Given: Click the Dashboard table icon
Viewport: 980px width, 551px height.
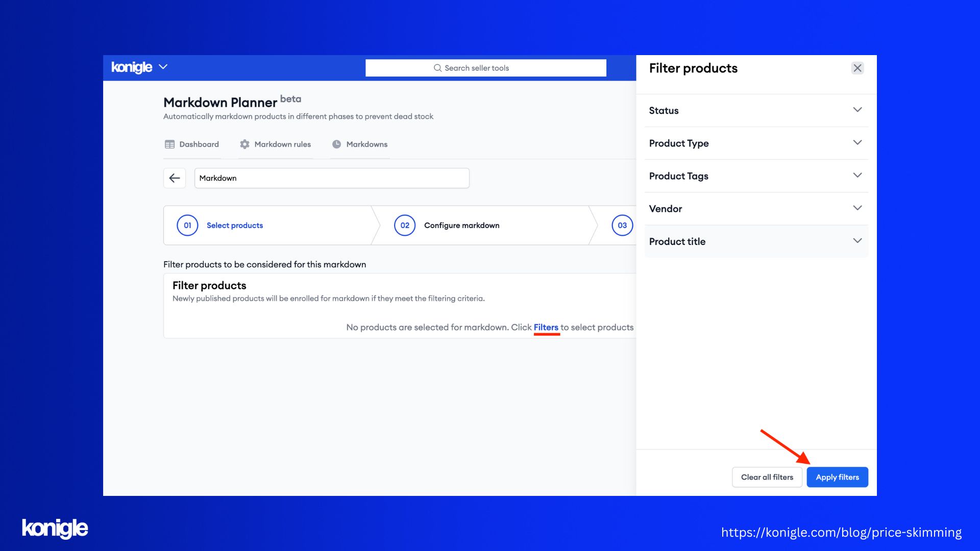Looking at the screenshot, I should click(169, 144).
